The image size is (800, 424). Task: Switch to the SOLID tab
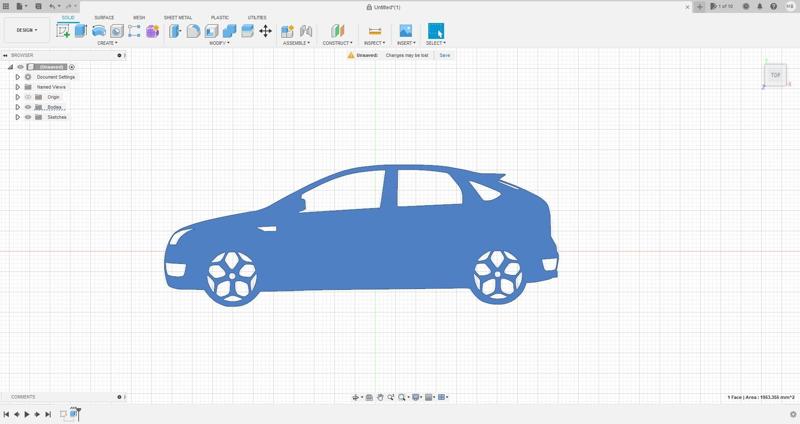[x=68, y=18]
